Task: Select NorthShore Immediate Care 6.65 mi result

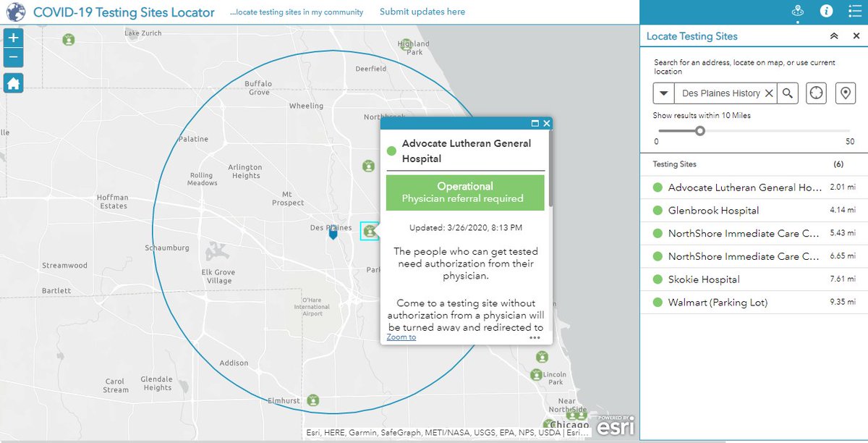Action: pos(754,256)
